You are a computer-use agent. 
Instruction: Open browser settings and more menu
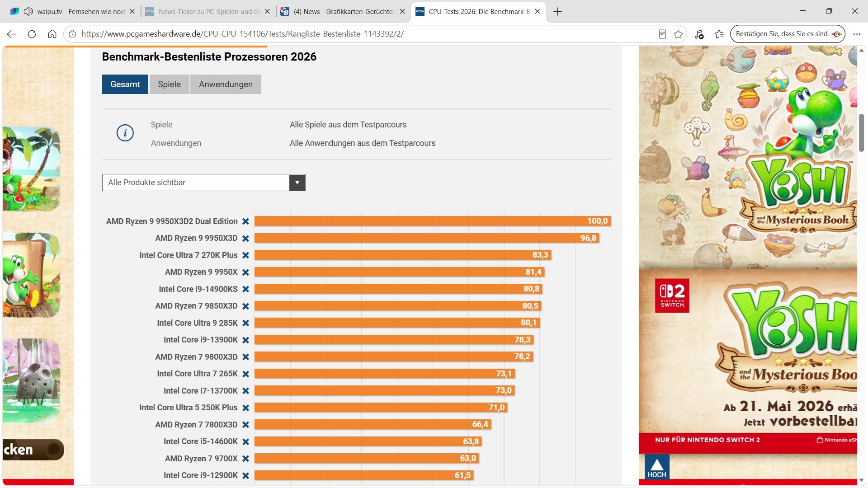tap(857, 34)
